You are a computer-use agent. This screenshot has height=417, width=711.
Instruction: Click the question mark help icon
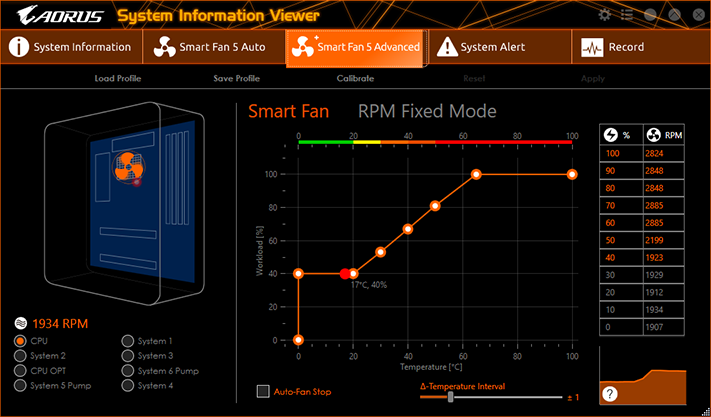point(610,394)
